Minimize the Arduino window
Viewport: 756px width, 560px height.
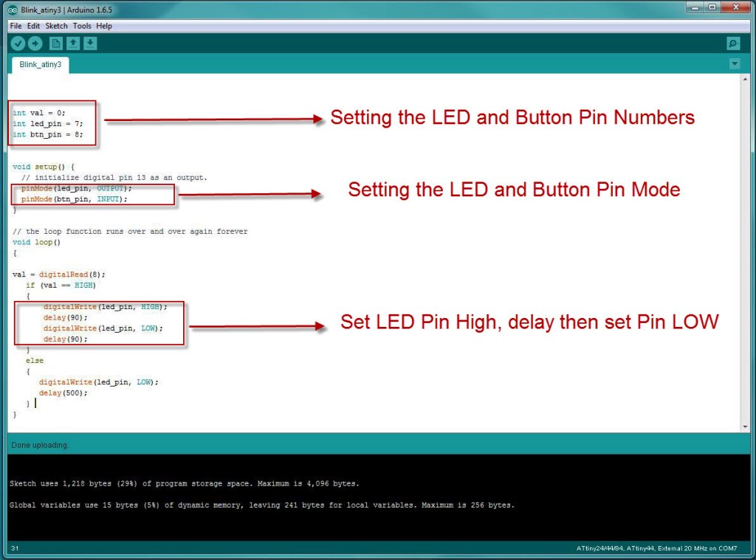pos(695,7)
